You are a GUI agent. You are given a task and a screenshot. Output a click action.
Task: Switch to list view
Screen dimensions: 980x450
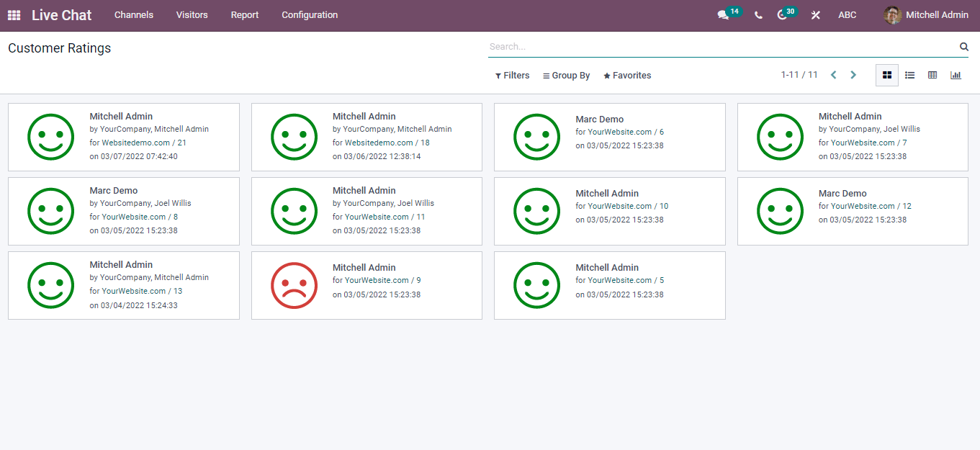click(x=910, y=75)
